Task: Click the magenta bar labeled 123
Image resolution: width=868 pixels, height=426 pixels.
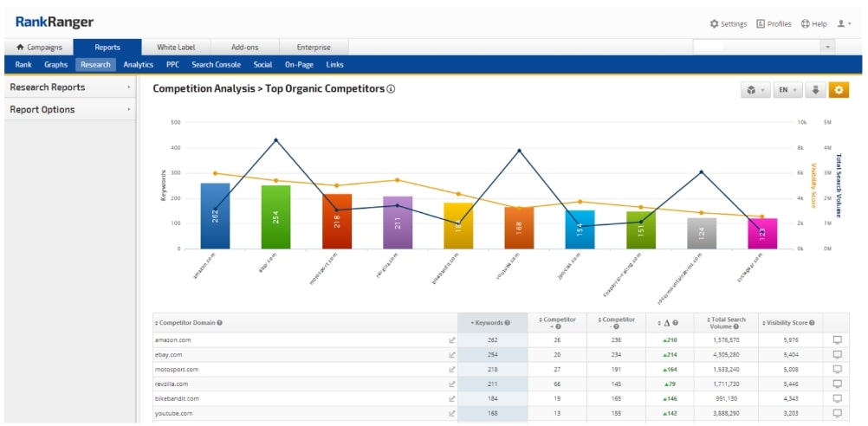Action: [x=762, y=234]
